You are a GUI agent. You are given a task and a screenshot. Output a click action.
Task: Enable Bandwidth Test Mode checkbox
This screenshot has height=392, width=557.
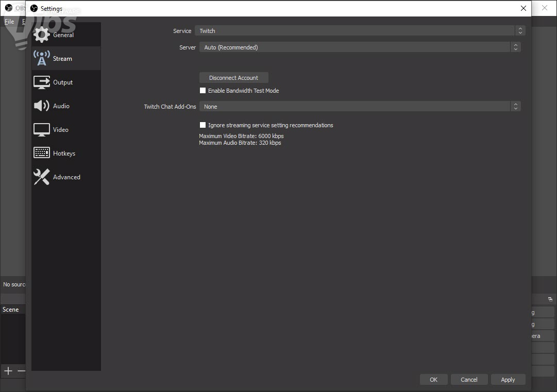pyautogui.click(x=203, y=91)
